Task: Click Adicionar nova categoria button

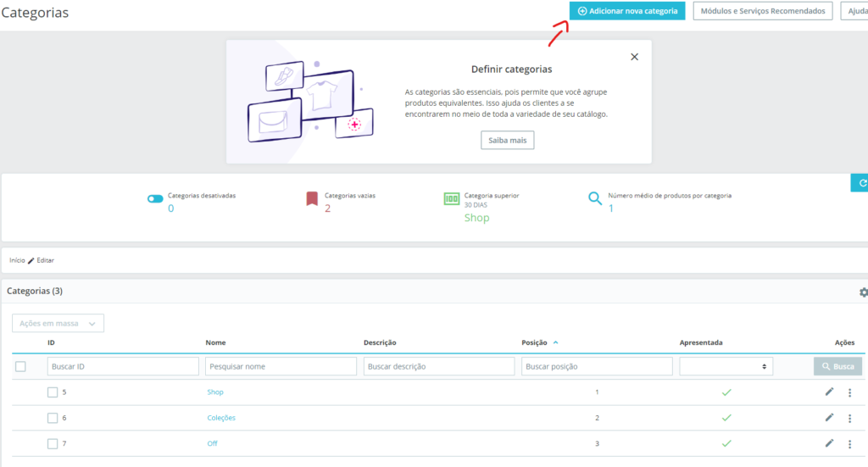Action: (x=627, y=11)
